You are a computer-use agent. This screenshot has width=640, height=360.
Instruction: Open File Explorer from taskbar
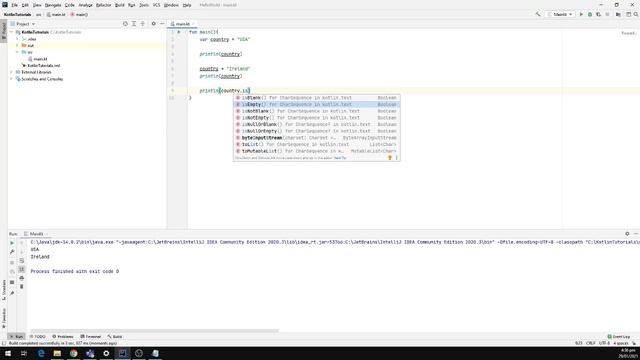pos(57,353)
